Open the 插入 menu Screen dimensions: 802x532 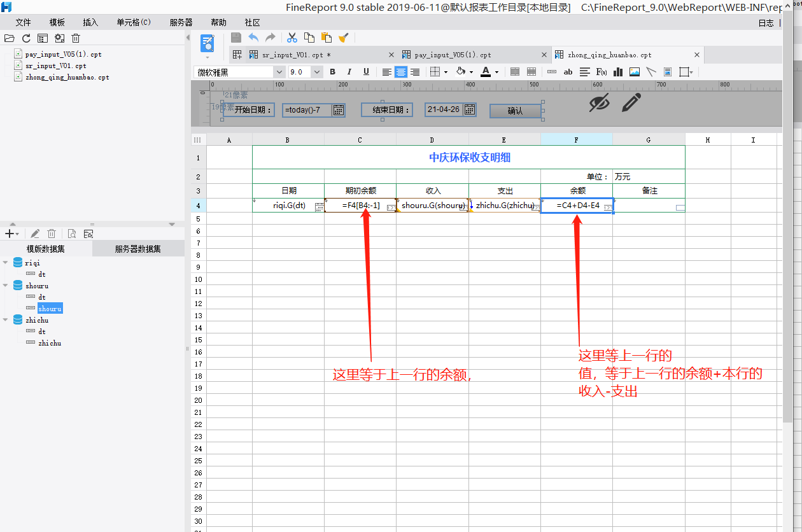pos(90,22)
